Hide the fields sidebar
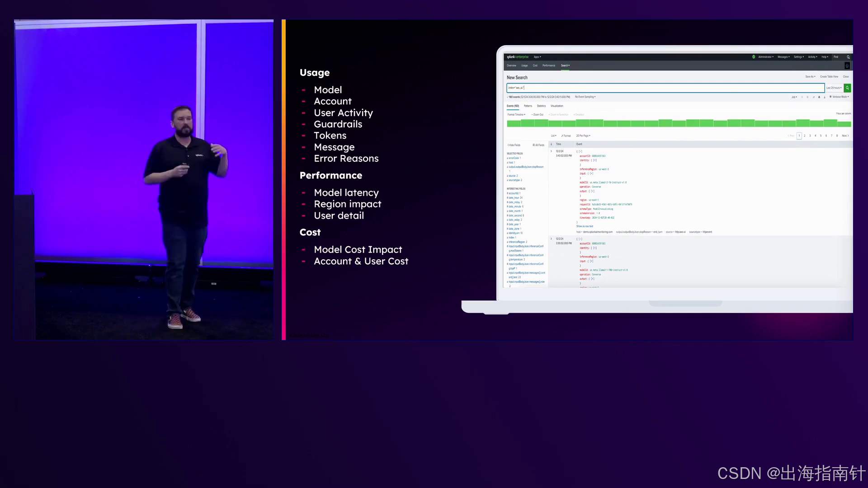The image size is (868, 488). point(514,145)
